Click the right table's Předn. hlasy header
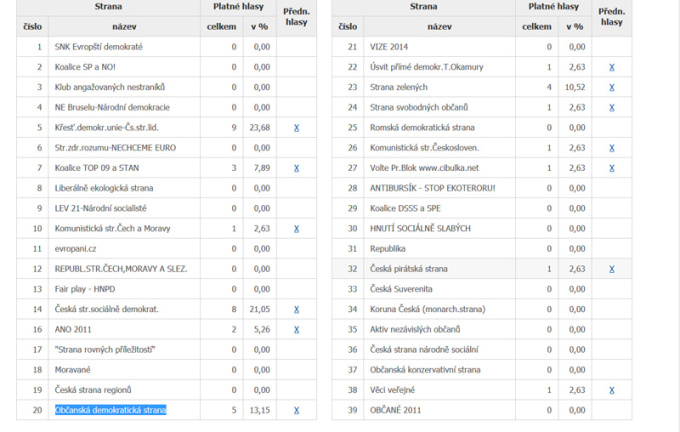Viewport: 680px width, 432px height. pyautogui.click(x=612, y=15)
